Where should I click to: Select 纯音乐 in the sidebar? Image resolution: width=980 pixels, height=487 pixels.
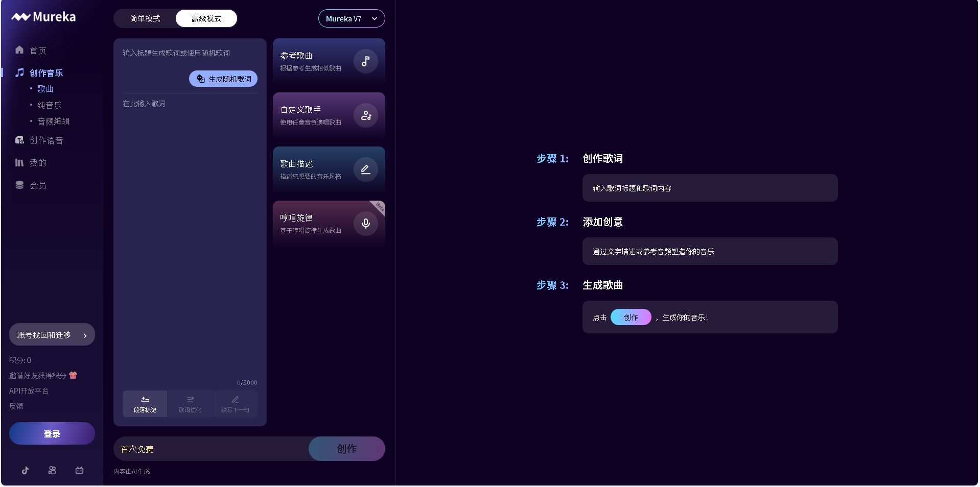tap(49, 105)
